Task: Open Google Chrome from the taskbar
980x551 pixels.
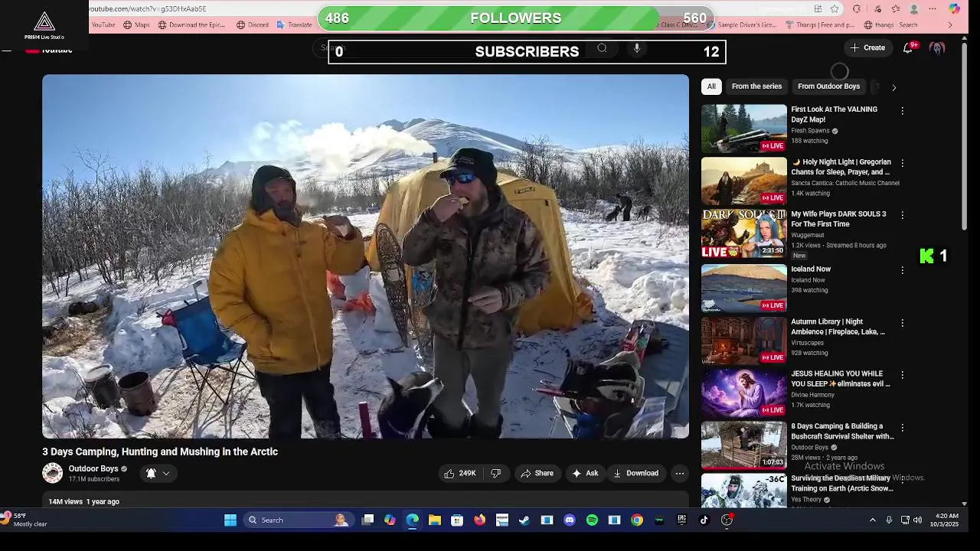Action: [636, 520]
